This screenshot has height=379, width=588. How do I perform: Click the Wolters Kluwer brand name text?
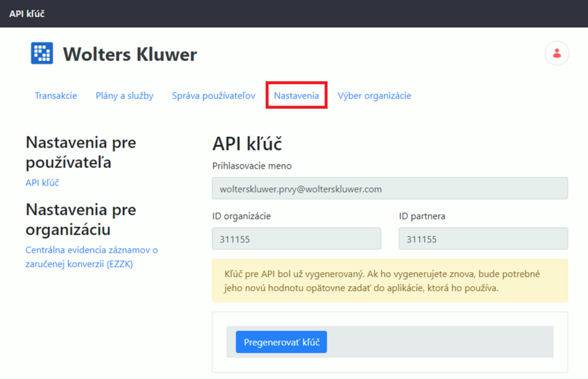pyautogui.click(x=130, y=54)
